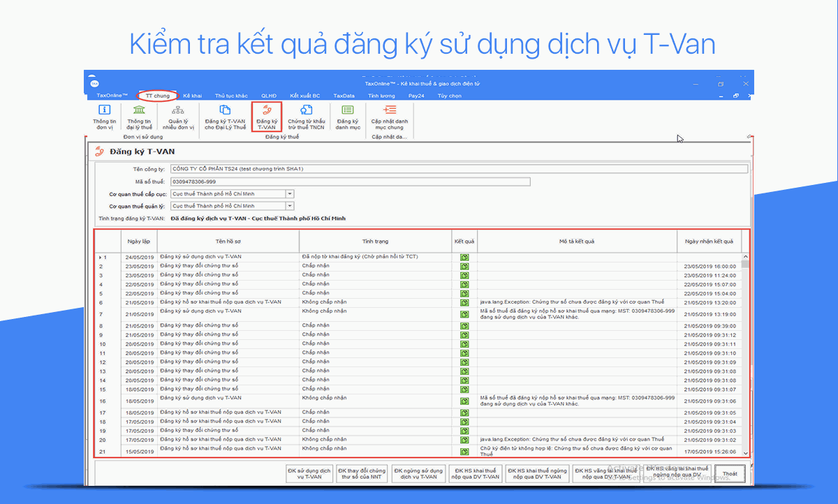Image resolution: width=838 pixels, height=504 pixels.
Task: Click ĐK sử dụng dịch vụ T-VAN button
Action: coord(309,474)
